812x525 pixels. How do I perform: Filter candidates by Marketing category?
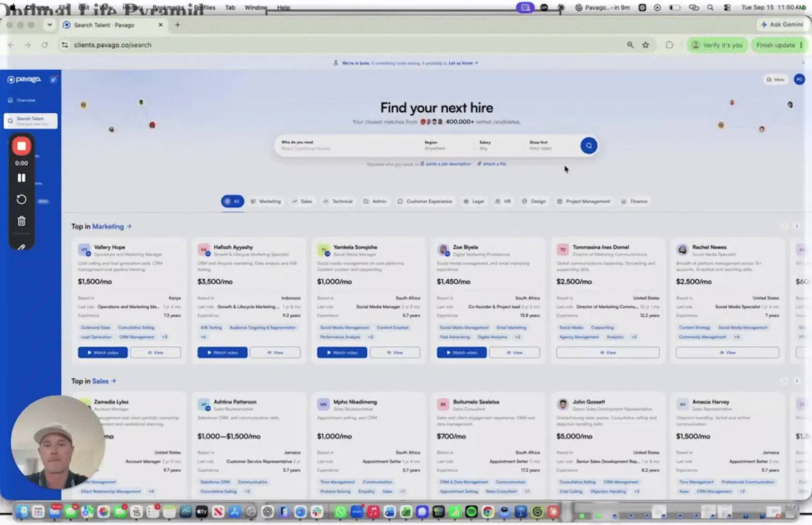tap(266, 202)
